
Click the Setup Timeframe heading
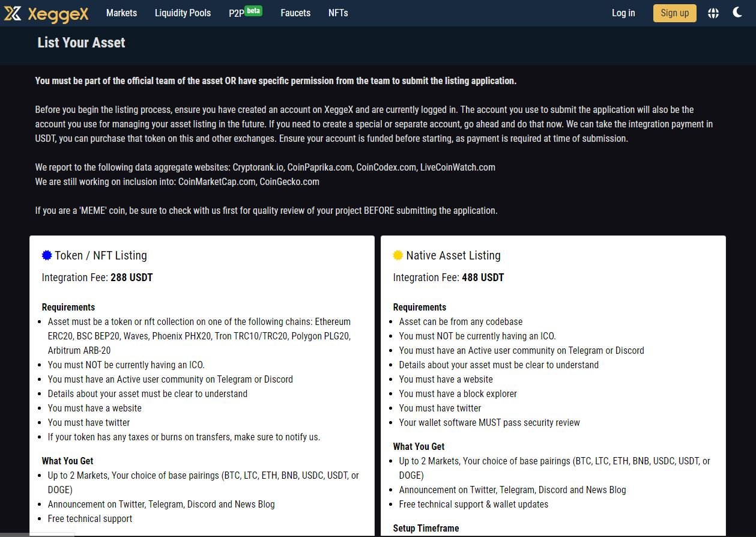(426, 528)
